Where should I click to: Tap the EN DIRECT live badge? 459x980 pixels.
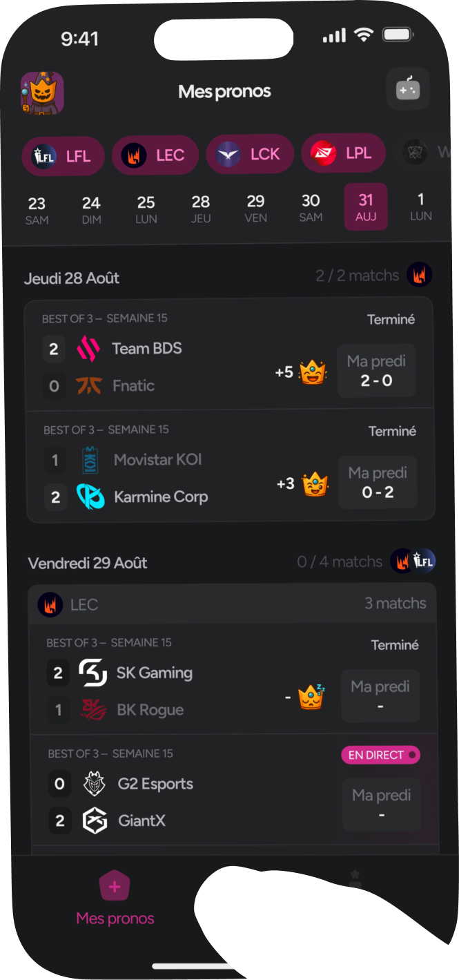(x=380, y=755)
